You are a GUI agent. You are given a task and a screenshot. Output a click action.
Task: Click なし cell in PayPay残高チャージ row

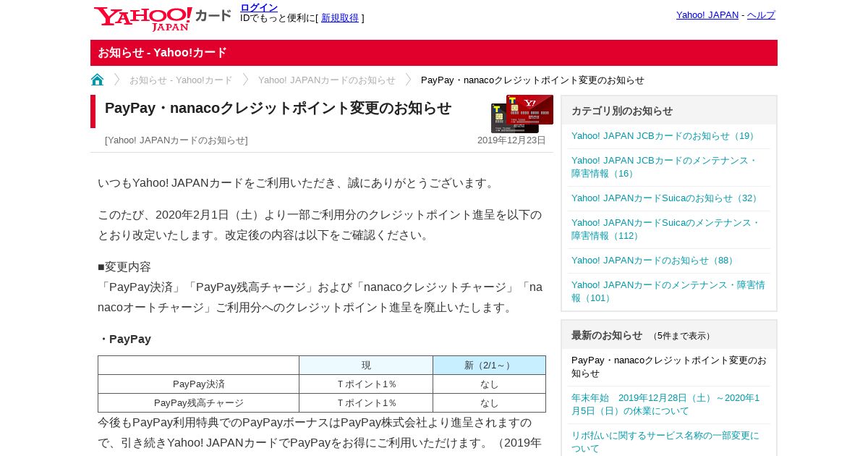(489, 403)
